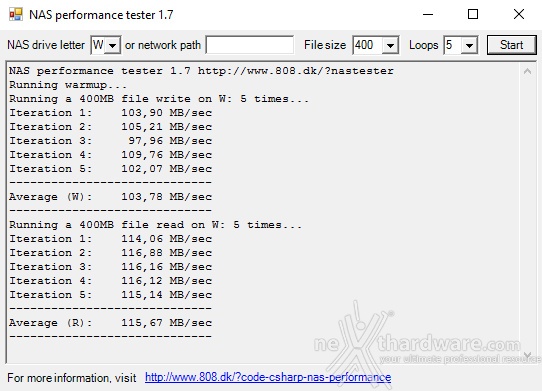Close the NAS performance tester window
The height and width of the screenshot is (391, 542).
click(x=519, y=15)
